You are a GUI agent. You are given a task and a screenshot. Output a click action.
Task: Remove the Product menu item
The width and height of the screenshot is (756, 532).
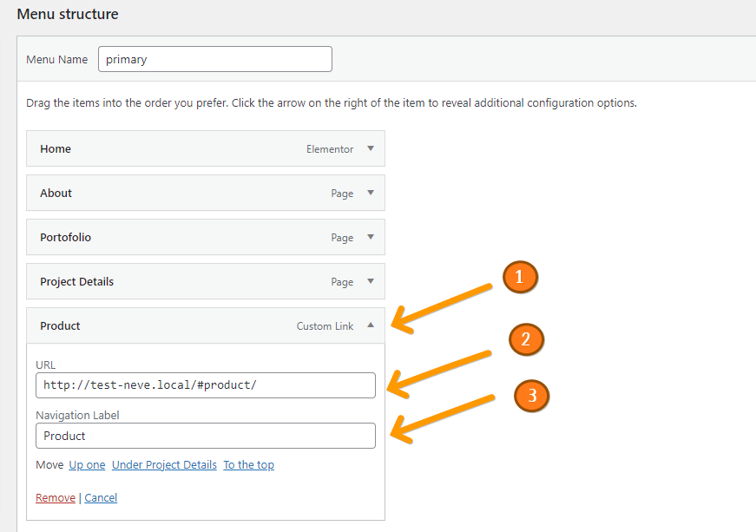click(55, 498)
